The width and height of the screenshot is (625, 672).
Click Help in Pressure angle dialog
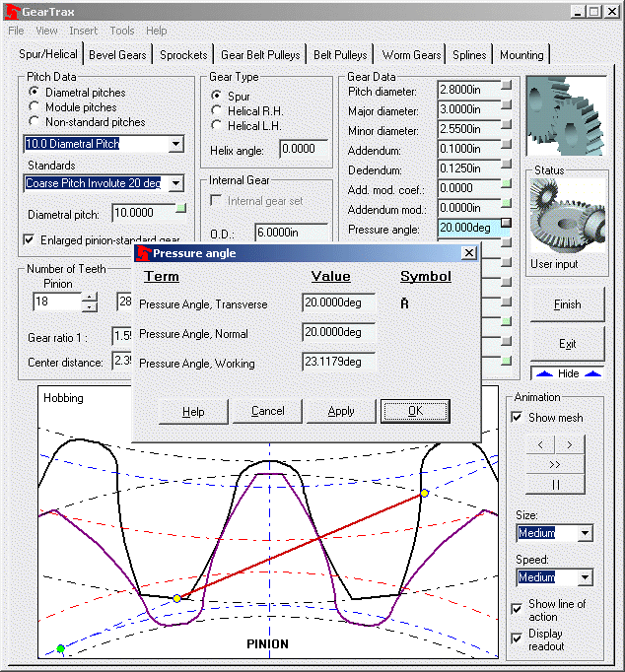(x=193, y=411)
